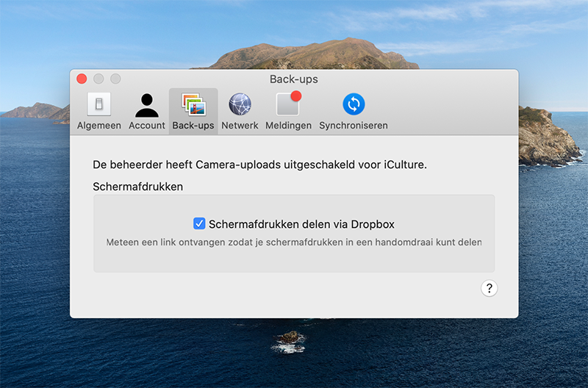Uncheck Schermafdrukken delen via Dropbox
588x388 pixels.
199,223
